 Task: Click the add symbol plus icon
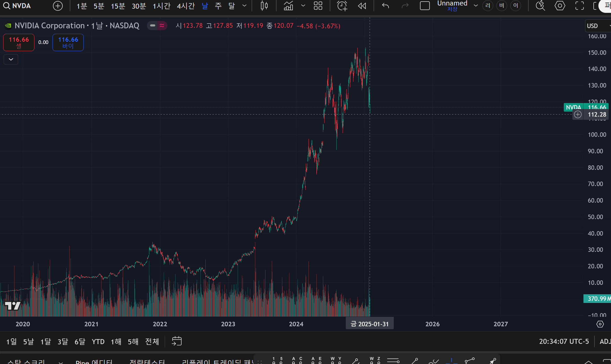coord(58,6)
